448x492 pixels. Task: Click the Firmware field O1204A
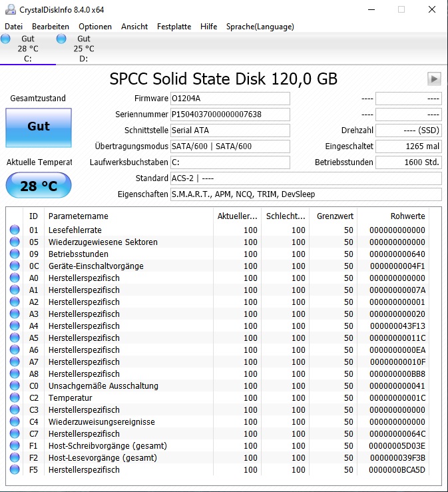(x=230, y=99)
